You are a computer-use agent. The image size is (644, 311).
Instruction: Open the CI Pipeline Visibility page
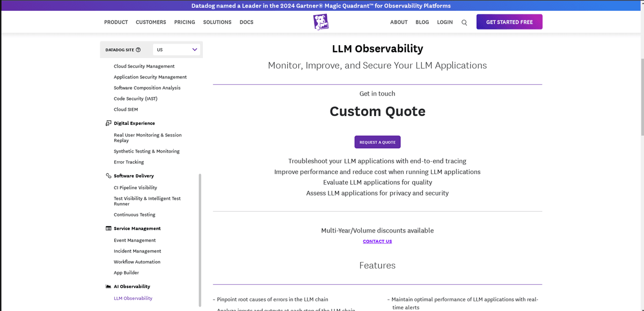[134, 187]
